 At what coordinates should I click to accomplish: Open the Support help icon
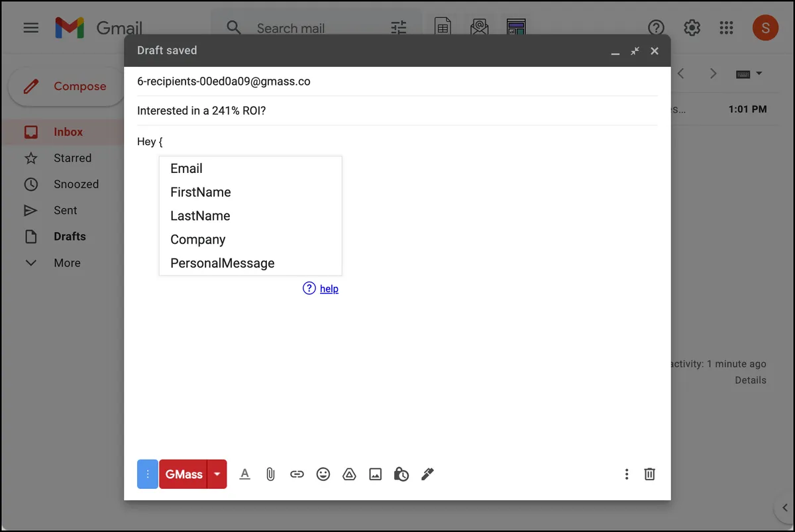click(656, 28)
